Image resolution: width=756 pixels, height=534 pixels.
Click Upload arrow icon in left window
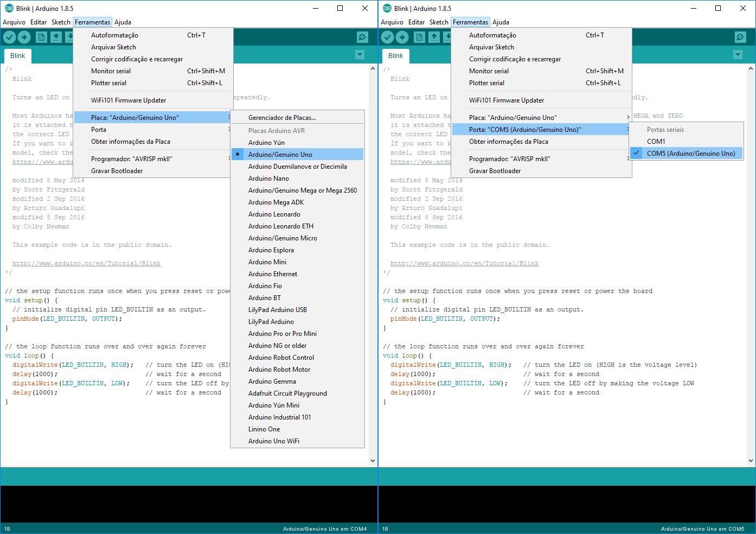24,37
